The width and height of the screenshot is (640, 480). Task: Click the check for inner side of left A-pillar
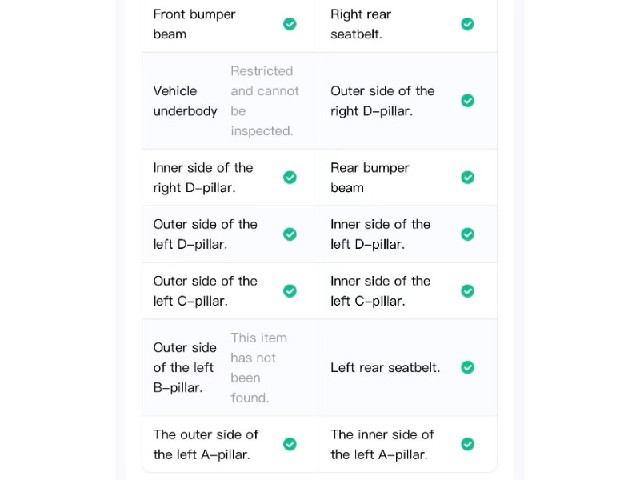coord(468,444)
